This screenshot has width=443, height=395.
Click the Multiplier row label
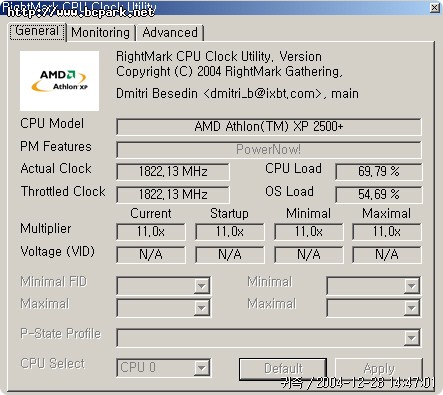click(x=46, y=229)
